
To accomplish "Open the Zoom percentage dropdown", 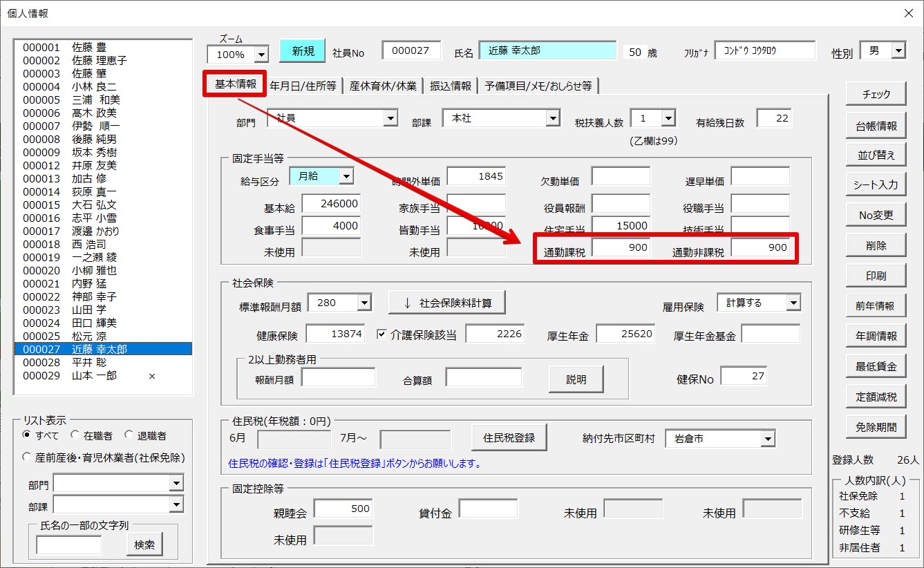I will pyautogui.click(x=261, y=55).
